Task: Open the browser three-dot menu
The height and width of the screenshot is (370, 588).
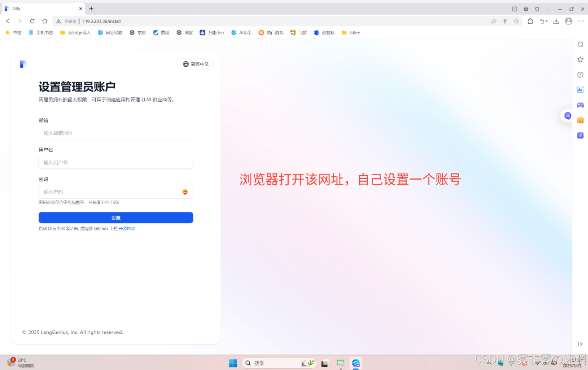Action: [581, 21]
